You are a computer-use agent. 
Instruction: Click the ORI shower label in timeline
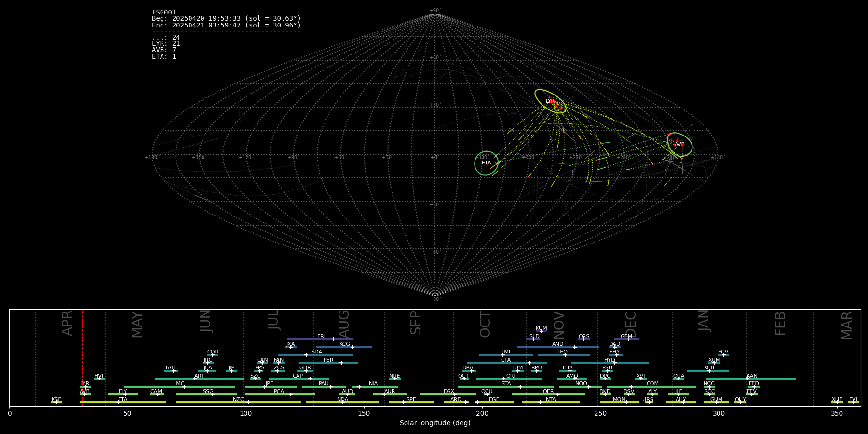click(x=511, y=376)
